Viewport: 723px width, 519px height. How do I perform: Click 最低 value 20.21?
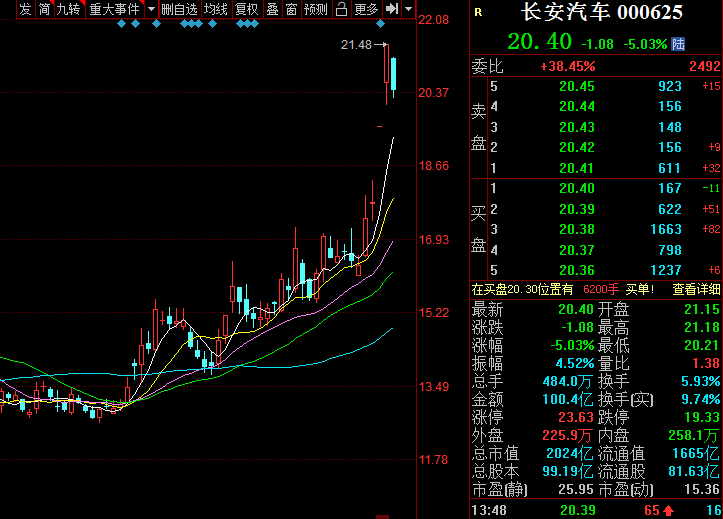(x=702, y=345)
